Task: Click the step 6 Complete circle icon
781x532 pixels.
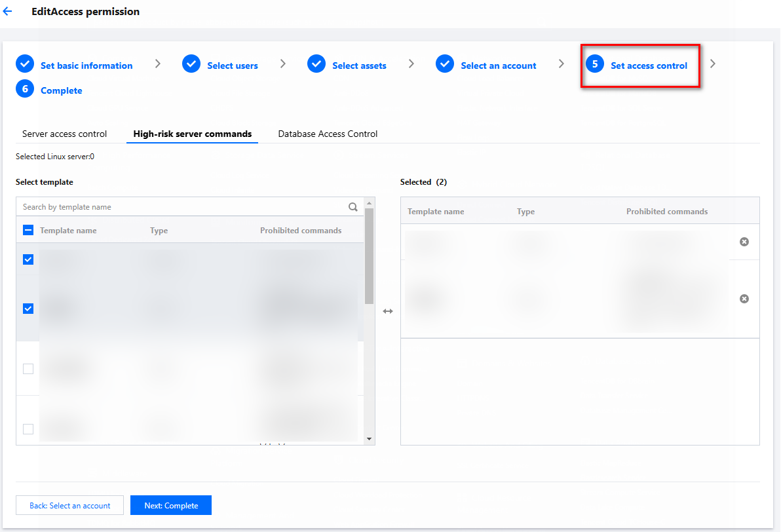Action: click(24, 90)
